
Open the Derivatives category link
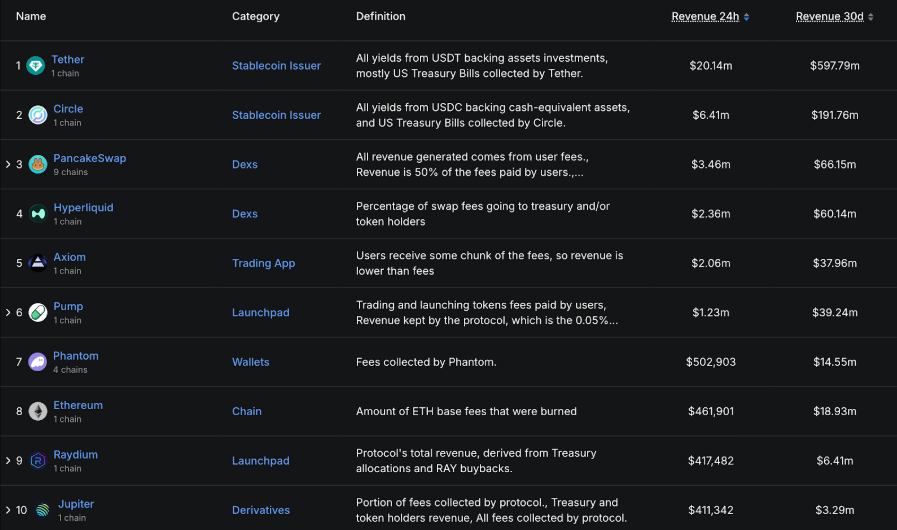click(x=260, y=510)
